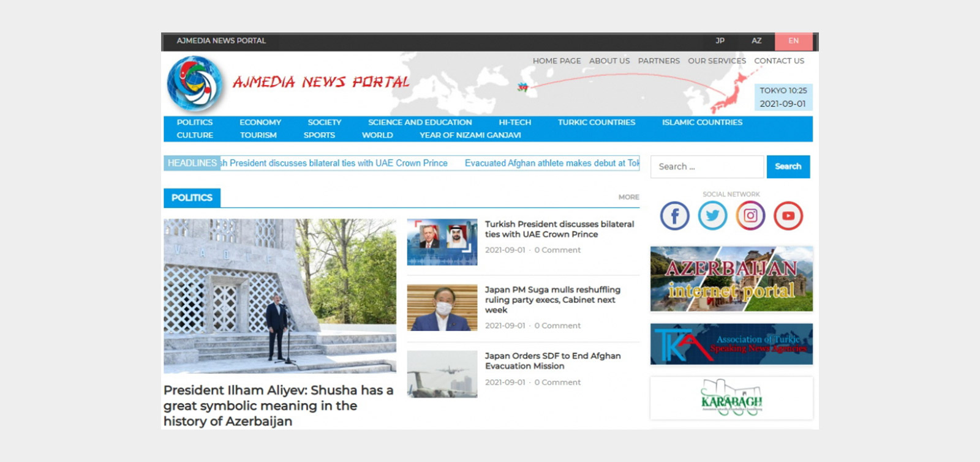Open Science and Education category

[x=420, y=122]
